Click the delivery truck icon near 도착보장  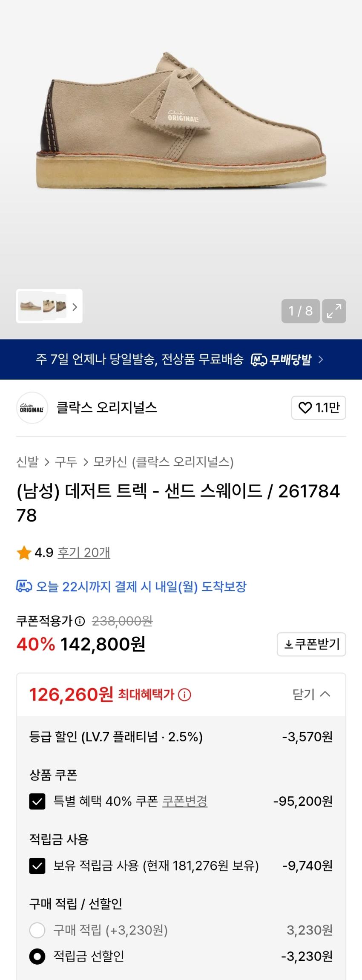pos(24,587)
